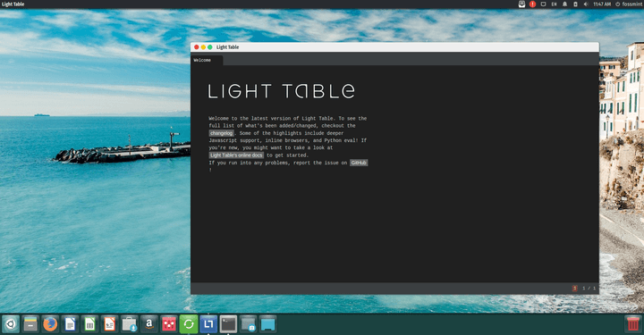Open LibreOffice Impress from the dock
Screen dimensions: 644x335
pyautogui.click(x=110, y=324)
